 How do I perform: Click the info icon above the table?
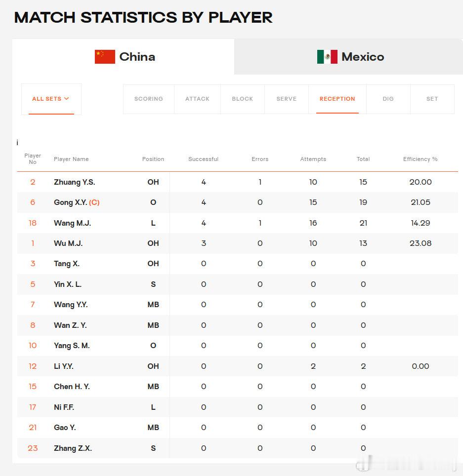click(x=17, y=142)
